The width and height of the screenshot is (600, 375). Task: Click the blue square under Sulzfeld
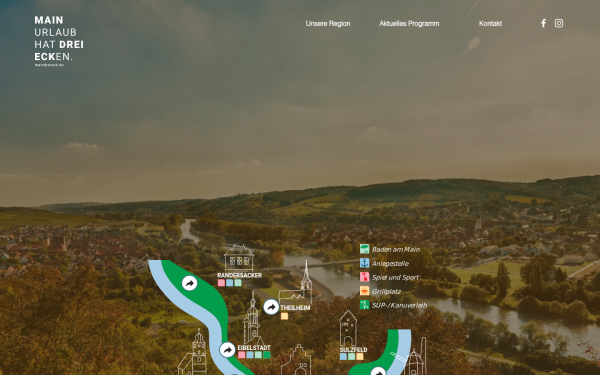[343, 357]
